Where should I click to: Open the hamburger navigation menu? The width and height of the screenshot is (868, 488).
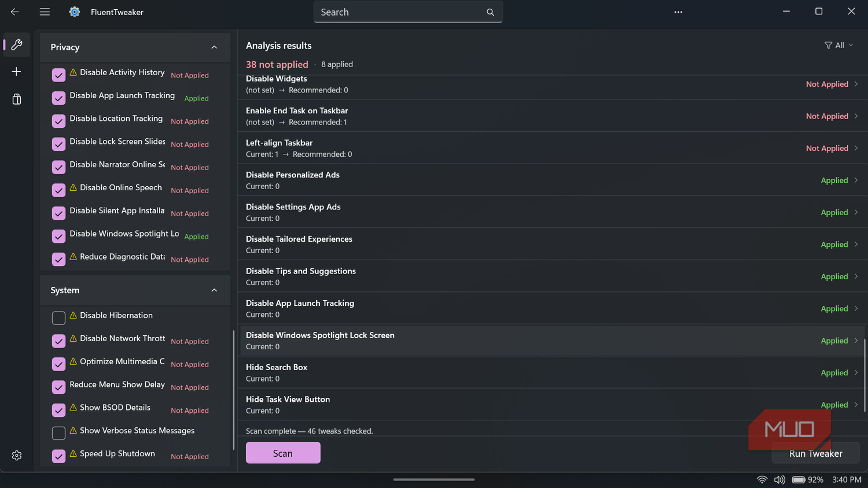(45, 12)
